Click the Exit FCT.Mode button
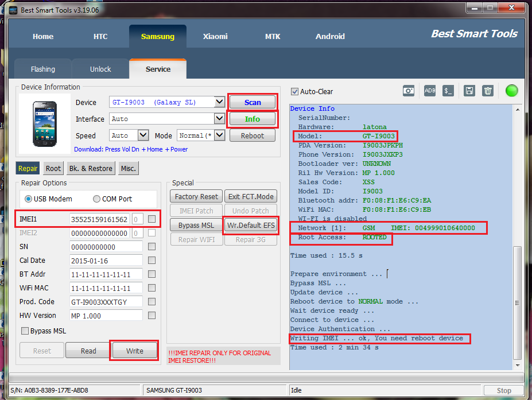 click(x=251, y=196)
